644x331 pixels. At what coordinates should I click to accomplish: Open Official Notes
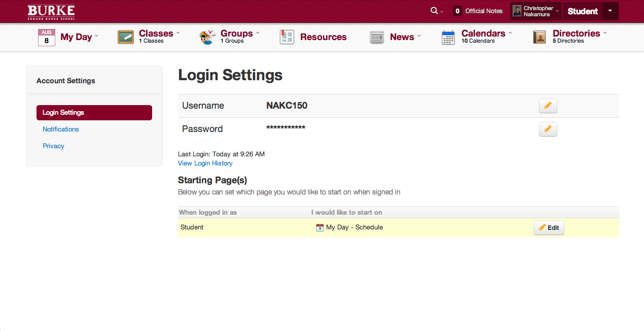[484, 11]
